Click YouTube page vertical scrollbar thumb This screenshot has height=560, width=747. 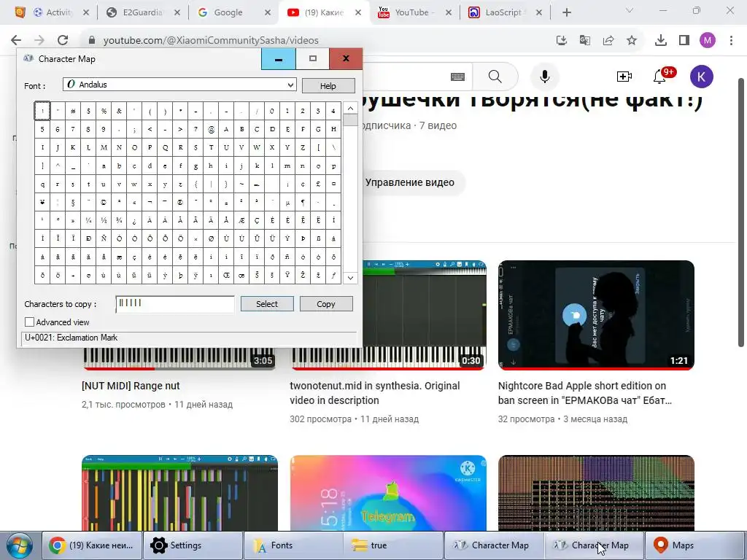pos(741,212)
